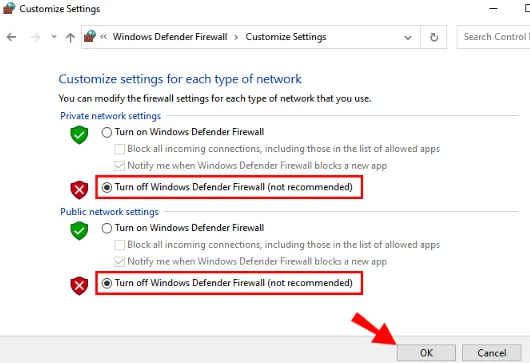The height and width of the screenshot is (363, 530).
Task: Open the address bar history dropdown
Action: click(408, 37)
